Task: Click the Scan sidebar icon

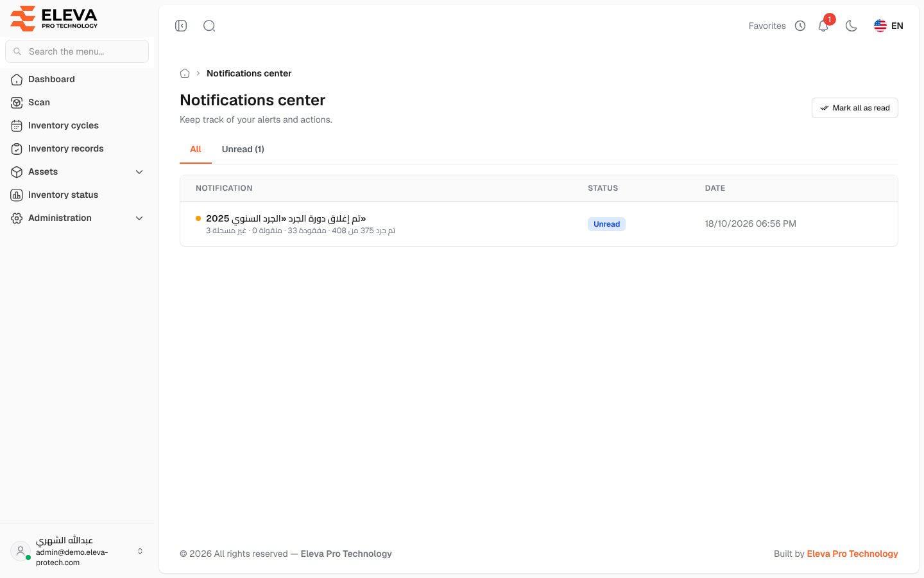Action: pos(17,102)
